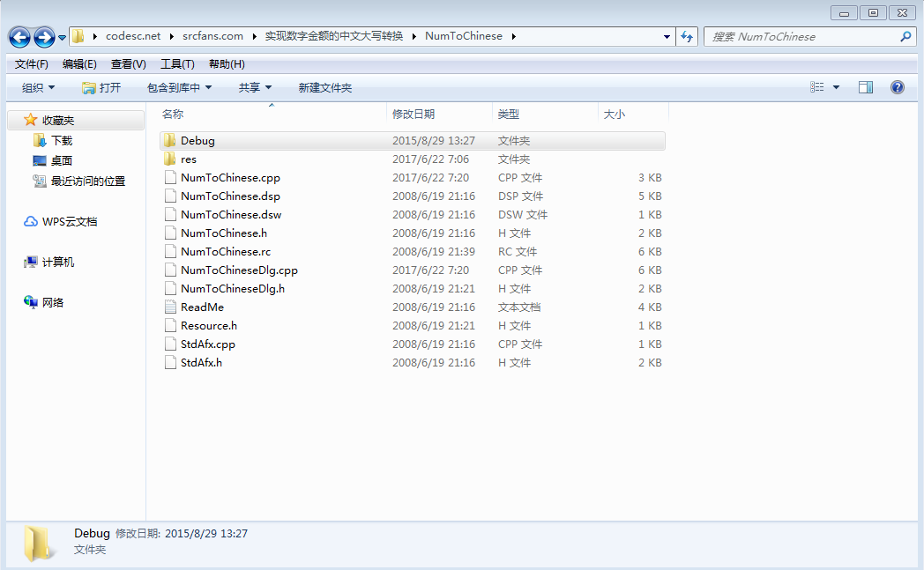
Task: Select the NumToChinese.cpp file icon
Action: pyautogui.click(x=170, y=177)
